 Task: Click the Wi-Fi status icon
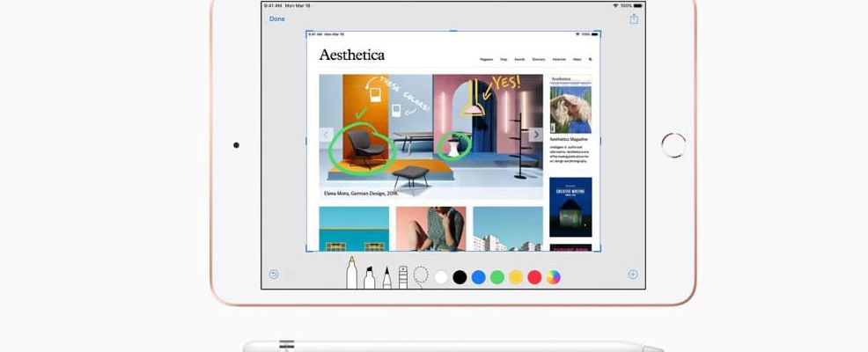(x=615, y=5)
